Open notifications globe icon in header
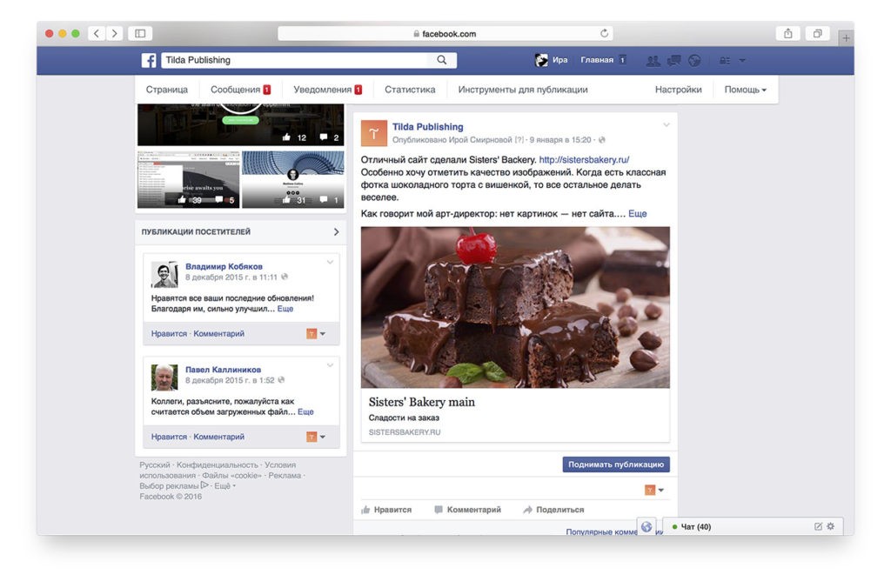This screenshot has height=588, width=891. pos(694,60)
